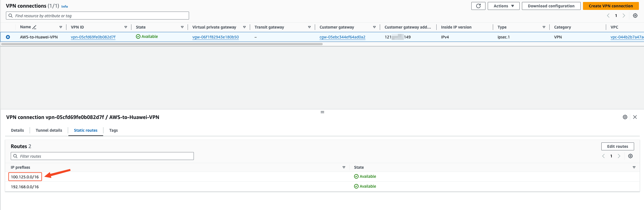This screenshot has width=644, height=210.
Task: Sort by VPN ID column arrow
Action: coord(126,27)
